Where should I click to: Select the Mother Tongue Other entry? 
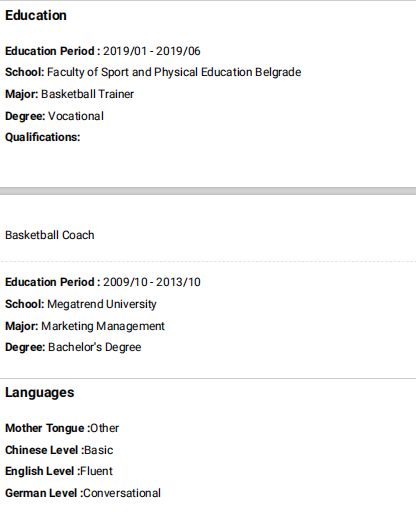click(62, 428)
